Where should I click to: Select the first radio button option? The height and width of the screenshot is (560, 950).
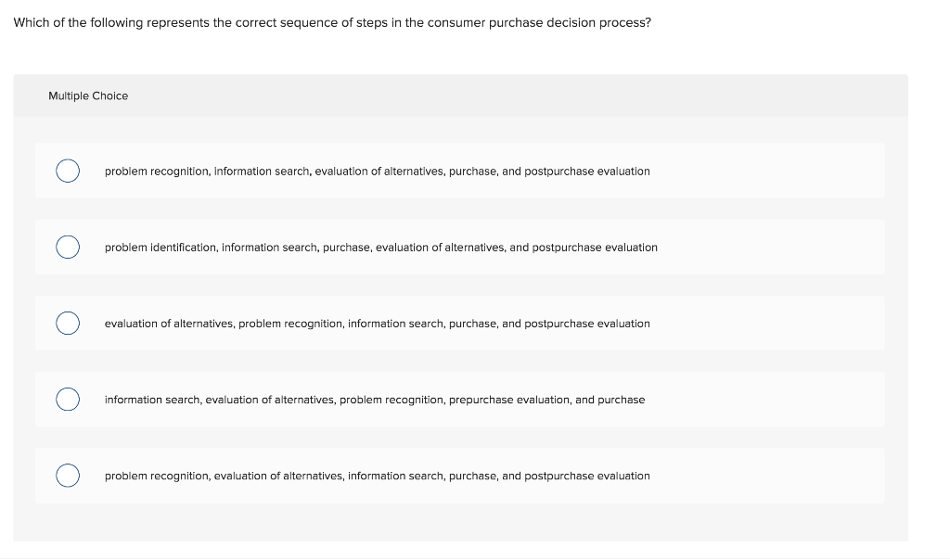click(x=67, y=171)
